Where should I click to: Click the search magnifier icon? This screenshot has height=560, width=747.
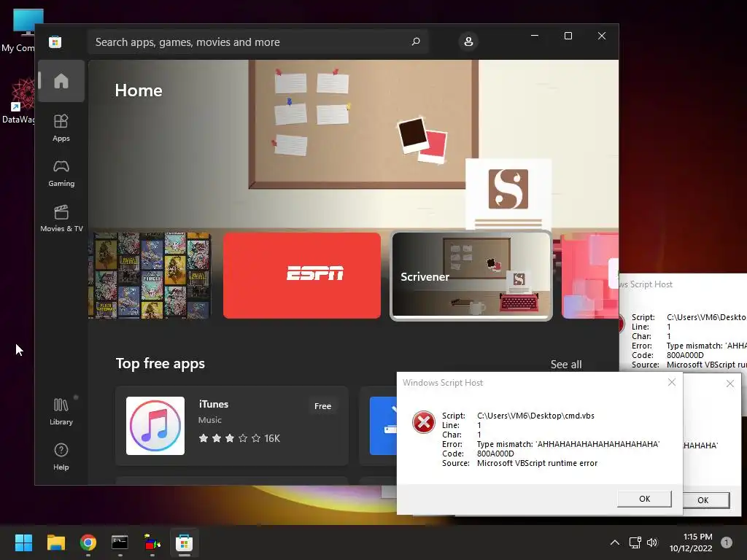[415, 42]
